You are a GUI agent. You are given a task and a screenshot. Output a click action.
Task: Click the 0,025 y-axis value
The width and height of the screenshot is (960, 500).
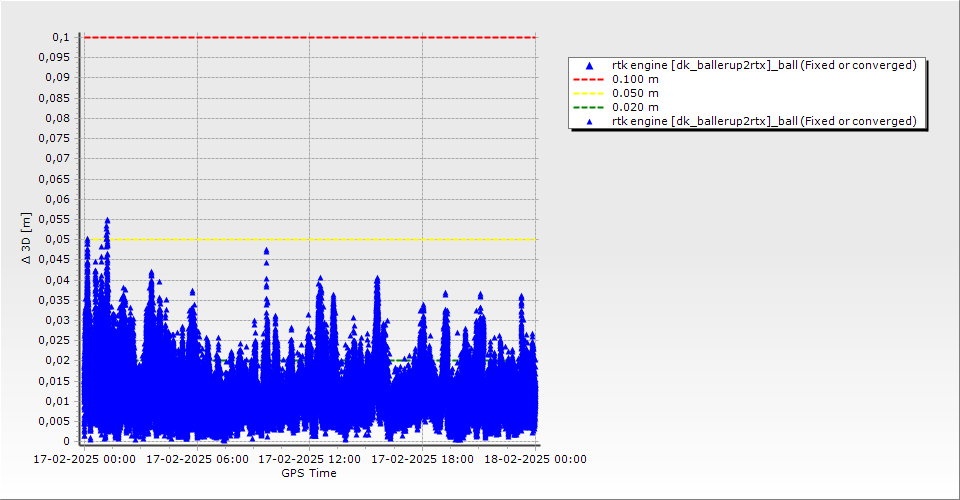click(x=54, y=340)
